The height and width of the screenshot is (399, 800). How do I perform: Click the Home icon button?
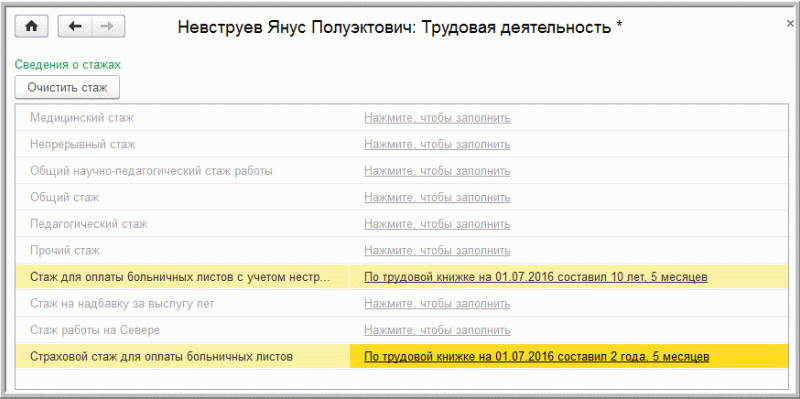(32, 27)
